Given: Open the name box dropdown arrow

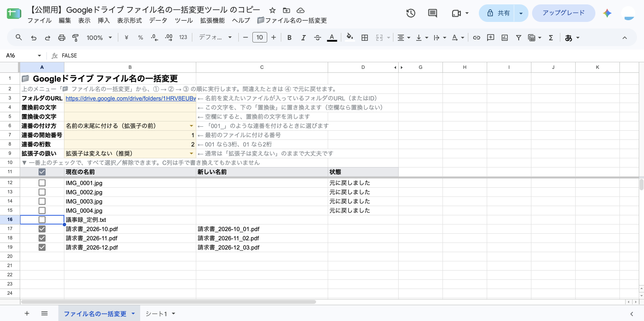Looking at the screenshot, I should [39, 56].
